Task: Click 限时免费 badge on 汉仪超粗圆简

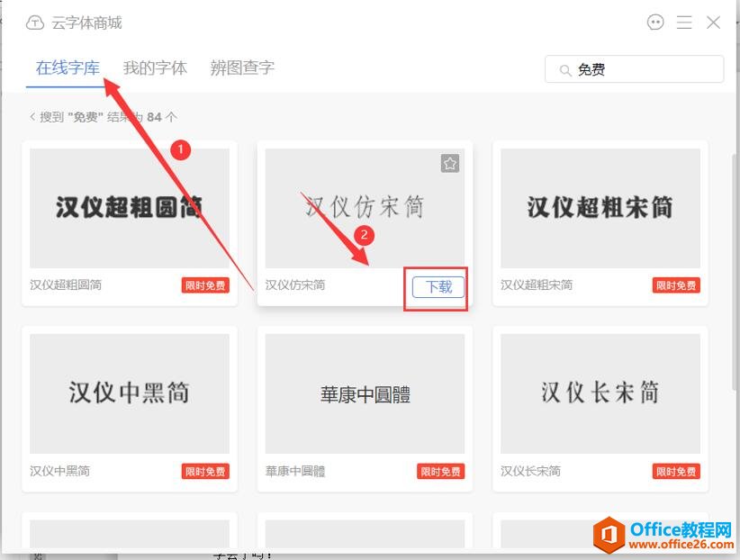Action: 205,285
